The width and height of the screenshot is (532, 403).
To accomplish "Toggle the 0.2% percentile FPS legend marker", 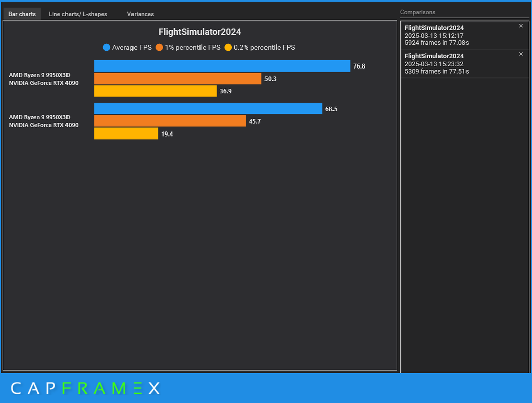I will click(x=228, y=47).
